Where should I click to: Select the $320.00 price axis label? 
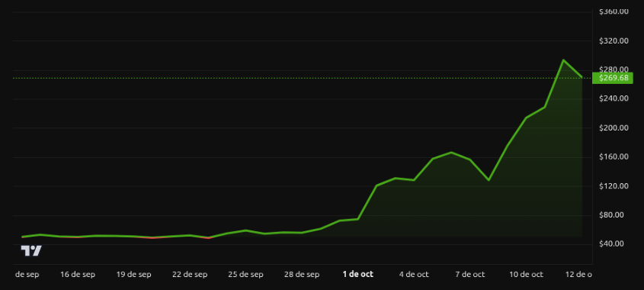[x=614, y=40]
